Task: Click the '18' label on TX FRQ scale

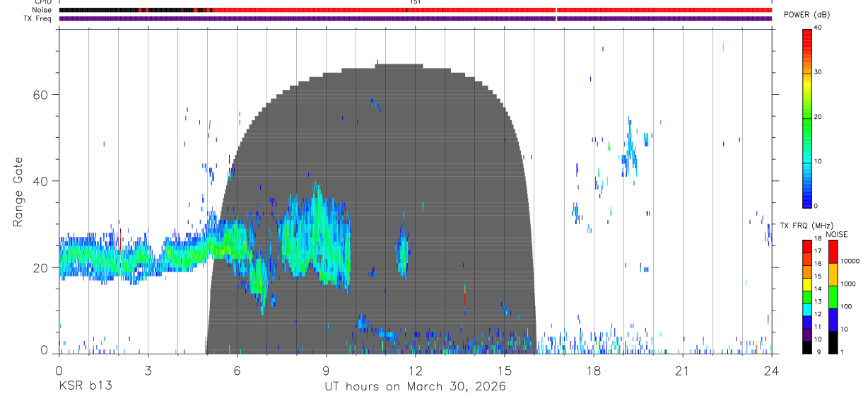Action: [818, 238]
